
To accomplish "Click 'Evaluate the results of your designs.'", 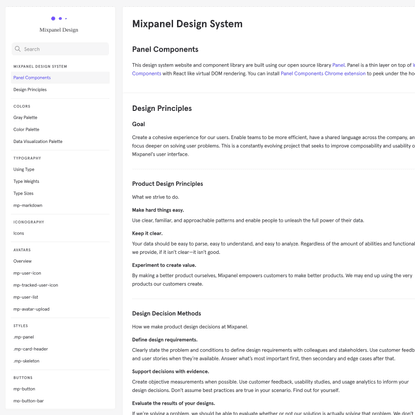I will (173, 403).
